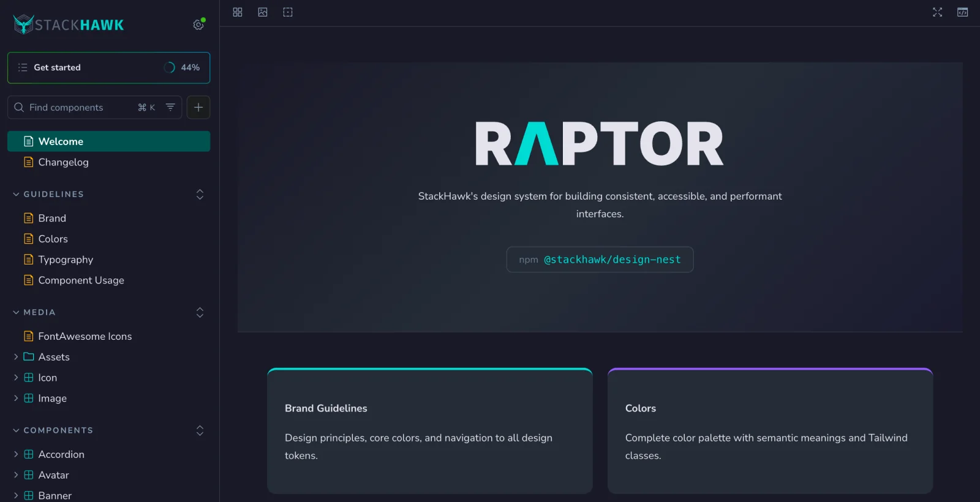This screenshot has height=502, width=980.
Task: Open the settings gear with notification dot
Action: 198,24
